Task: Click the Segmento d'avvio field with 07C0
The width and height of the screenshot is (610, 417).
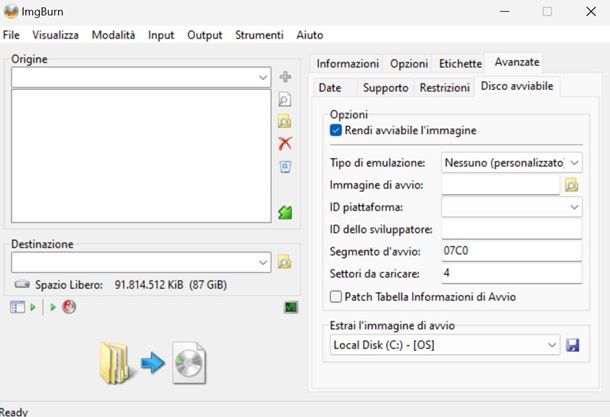Action: coord(512,251)
